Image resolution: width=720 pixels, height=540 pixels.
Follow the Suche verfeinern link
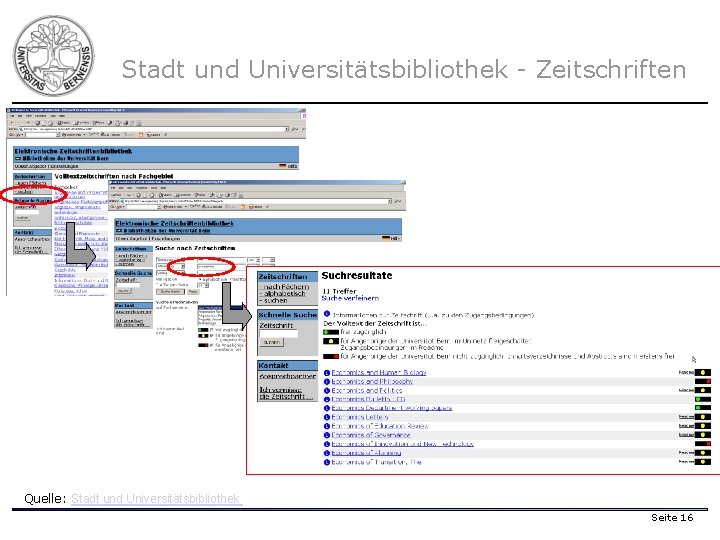[350, 298]
